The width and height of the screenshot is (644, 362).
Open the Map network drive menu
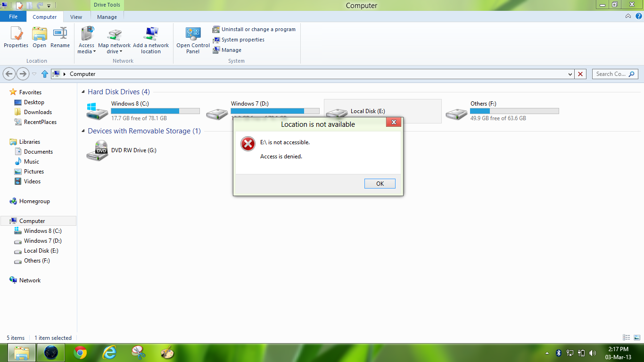[x=114, y=40]
